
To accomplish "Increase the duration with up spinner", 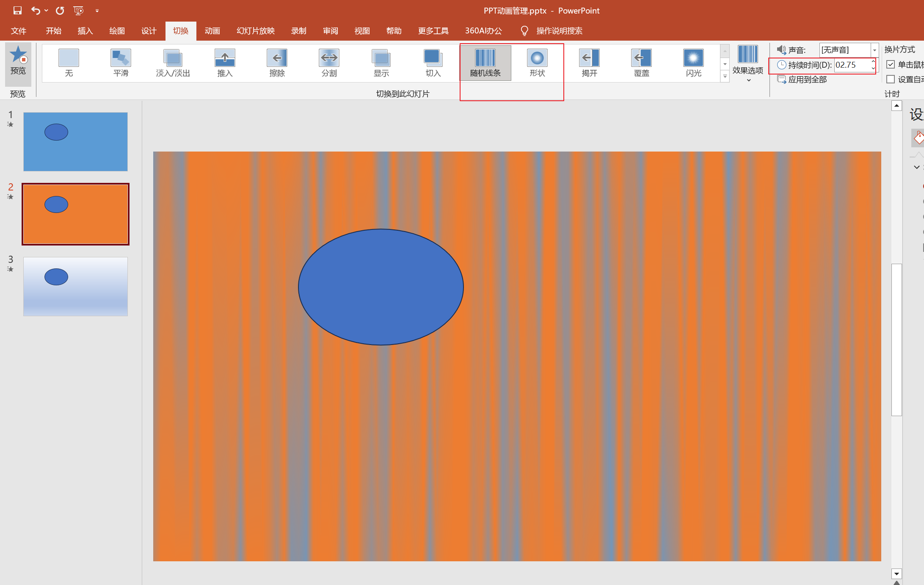I will pos(873,62).
